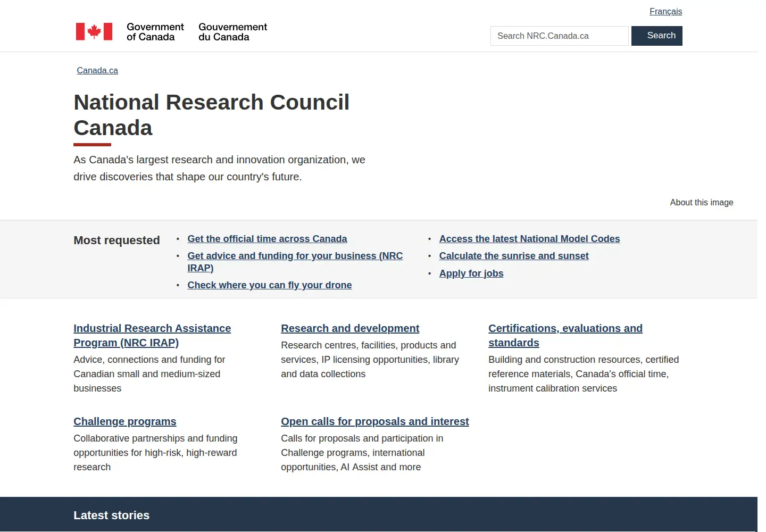Switch language via Français link
Screen dimensions: 766x532
pyautogui.click(x=665, y=11)
